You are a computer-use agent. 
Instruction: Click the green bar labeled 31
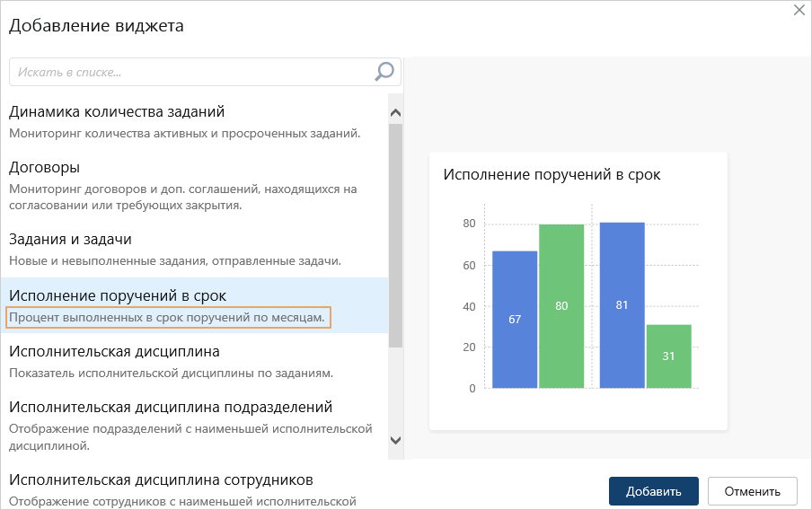(x=668, y=356)
